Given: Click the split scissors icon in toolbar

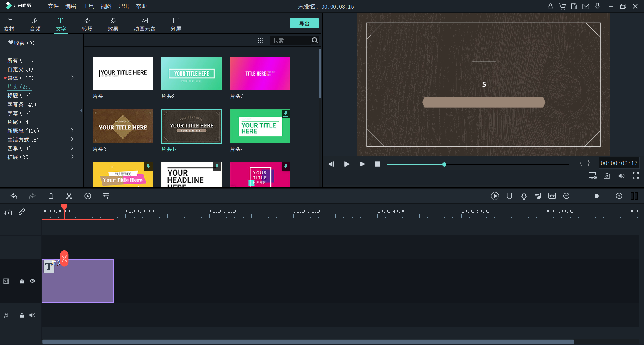Looking at the screenshot, I should (69, 196).
